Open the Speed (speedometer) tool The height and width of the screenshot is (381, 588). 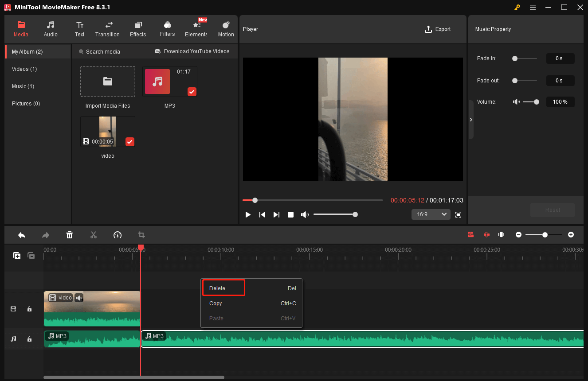click(118, 235)
